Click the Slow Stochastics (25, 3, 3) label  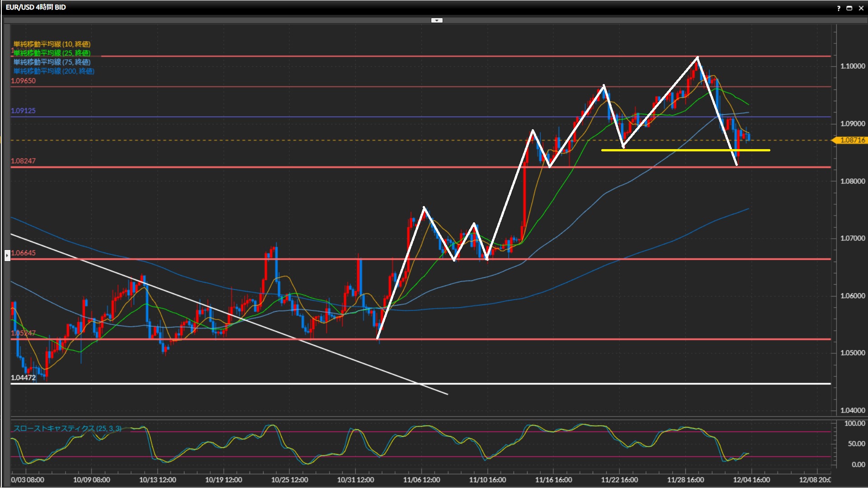click(67, 428)
